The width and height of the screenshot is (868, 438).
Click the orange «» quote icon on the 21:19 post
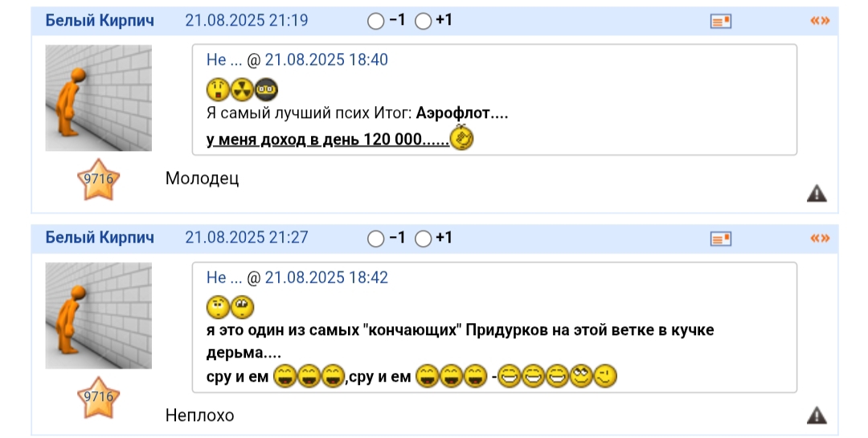pyautogui.click(x=820, y=20)
